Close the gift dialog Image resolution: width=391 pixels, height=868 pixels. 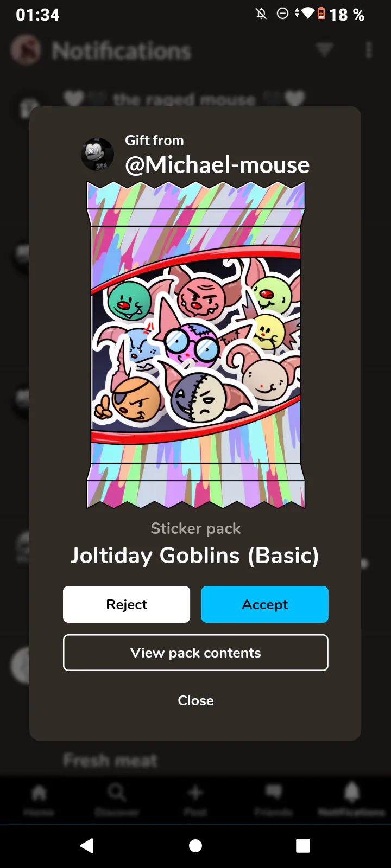(195, 700)
